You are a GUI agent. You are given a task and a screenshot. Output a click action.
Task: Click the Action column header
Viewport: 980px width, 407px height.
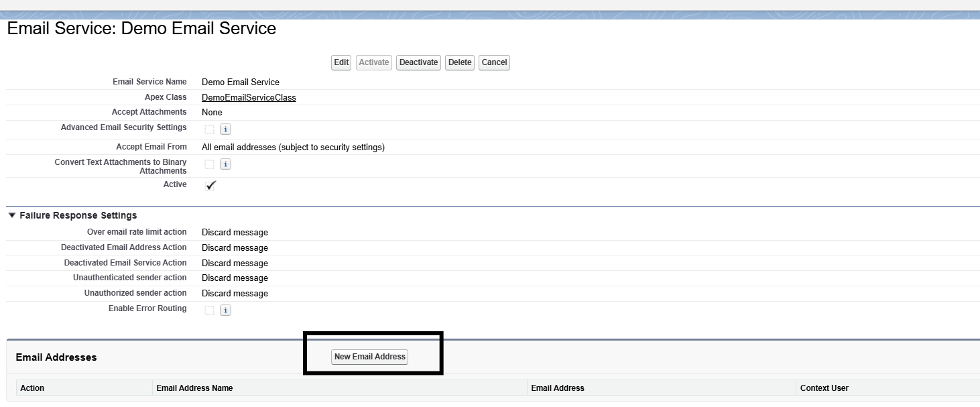click(32, 388)
